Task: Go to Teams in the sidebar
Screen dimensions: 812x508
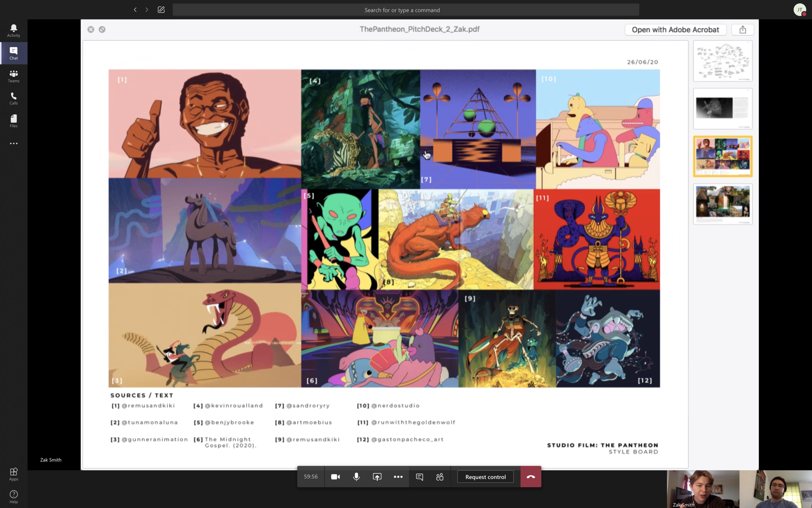Action: tap(13, 76)
